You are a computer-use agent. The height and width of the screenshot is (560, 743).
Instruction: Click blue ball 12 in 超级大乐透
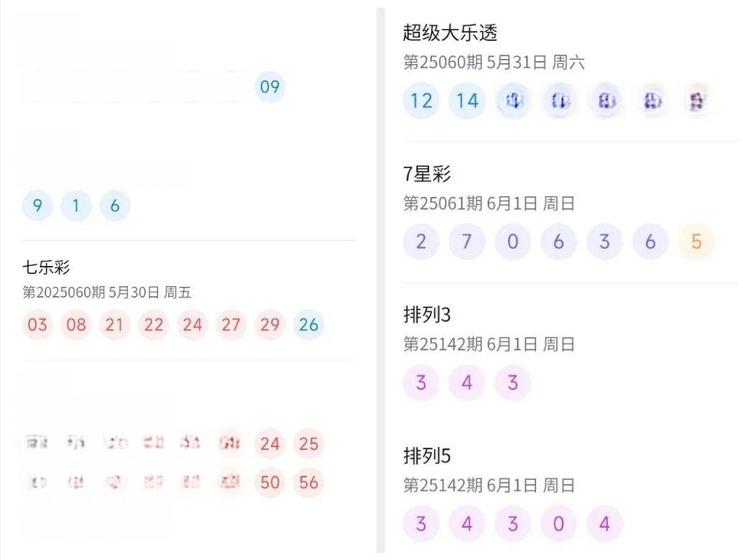click(x=421, y=101)
